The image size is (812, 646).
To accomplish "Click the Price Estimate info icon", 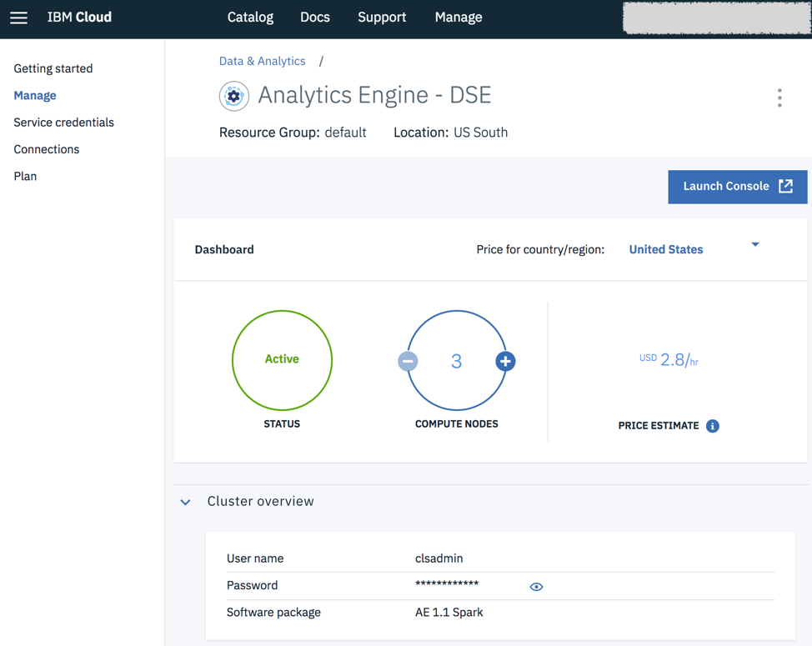I will click(x=713, y=426).
